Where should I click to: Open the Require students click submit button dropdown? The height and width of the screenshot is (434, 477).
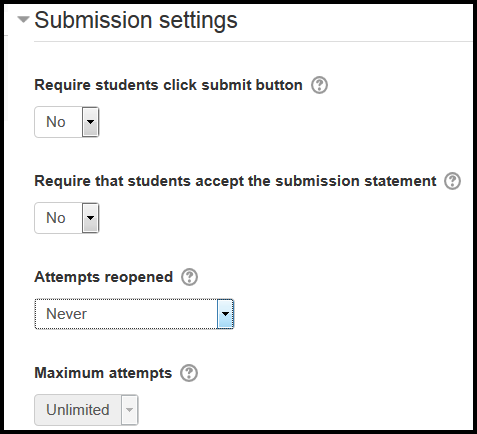pos(67,122)
